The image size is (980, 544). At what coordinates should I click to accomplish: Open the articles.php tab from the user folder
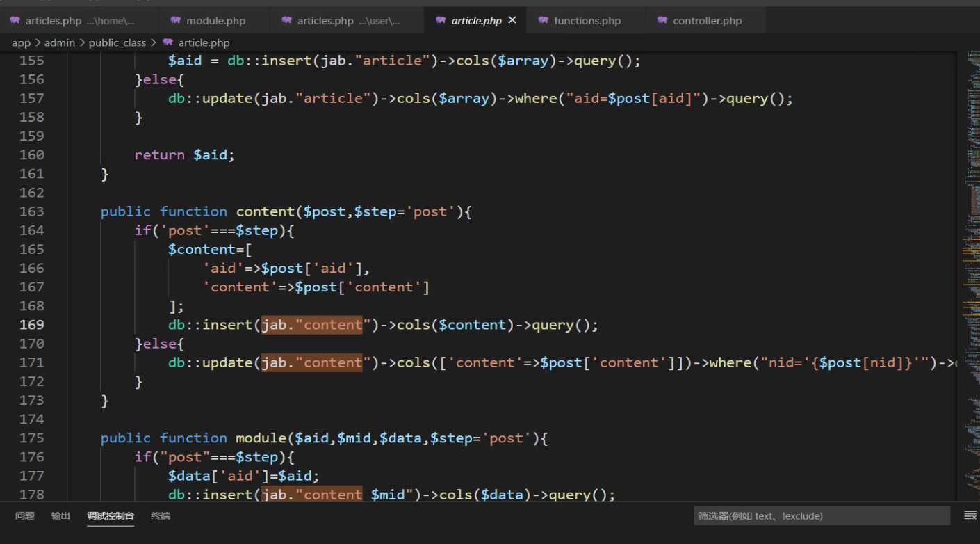click(347, 20)
